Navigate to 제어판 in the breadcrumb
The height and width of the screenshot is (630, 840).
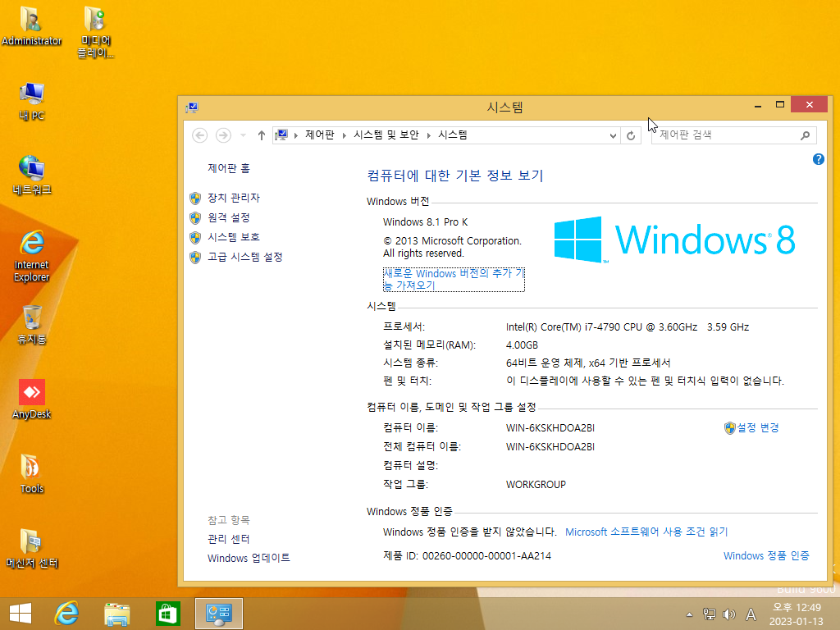[x=320, y=135]
